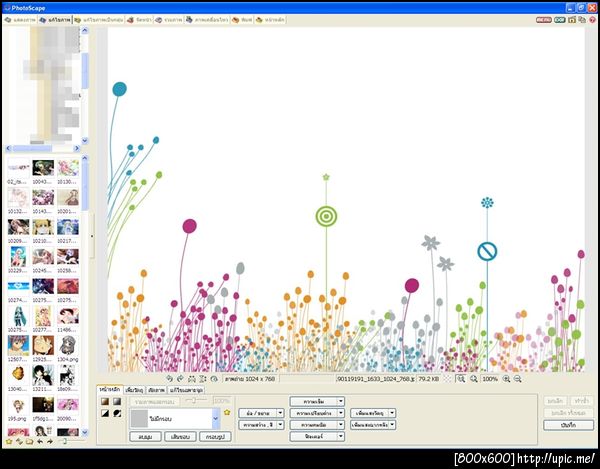Viewport: 600px width, 469px height.
Task: Select the 195.png thumbnail
Action: [18, 409]
